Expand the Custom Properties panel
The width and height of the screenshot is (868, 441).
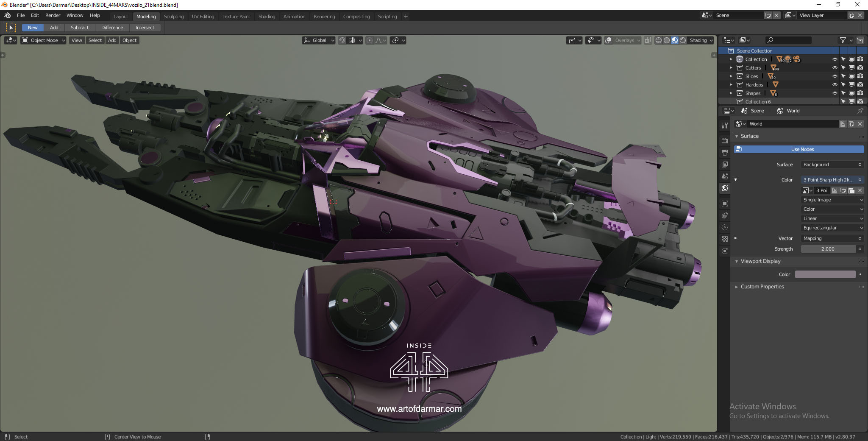coord(737,287)
